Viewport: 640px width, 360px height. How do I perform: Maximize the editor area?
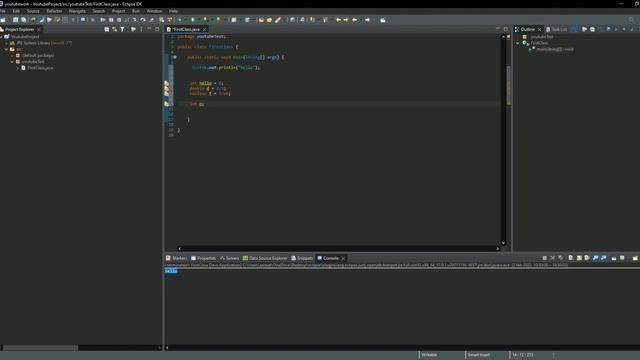(506, 29)
